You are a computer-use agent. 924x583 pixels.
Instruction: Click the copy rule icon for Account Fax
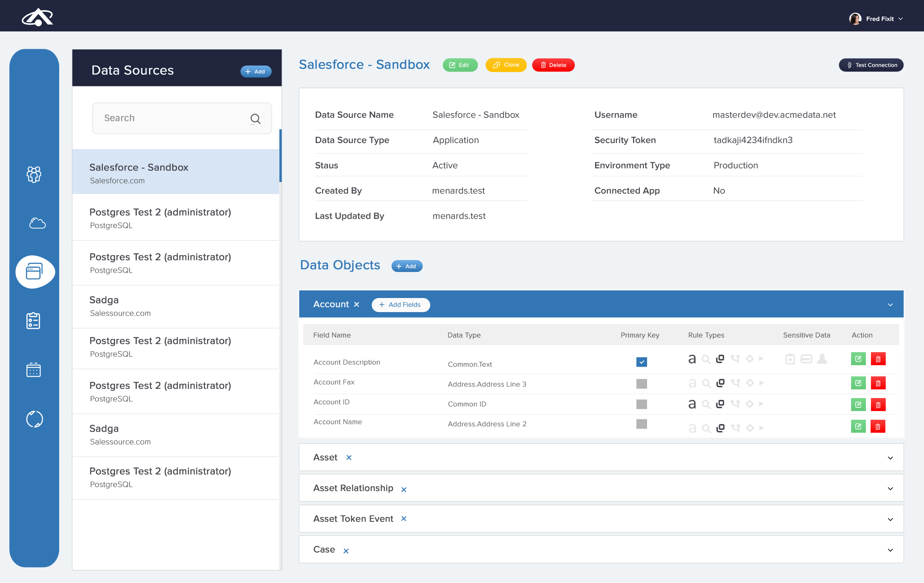pyautogui.click(x=721, y=383)
